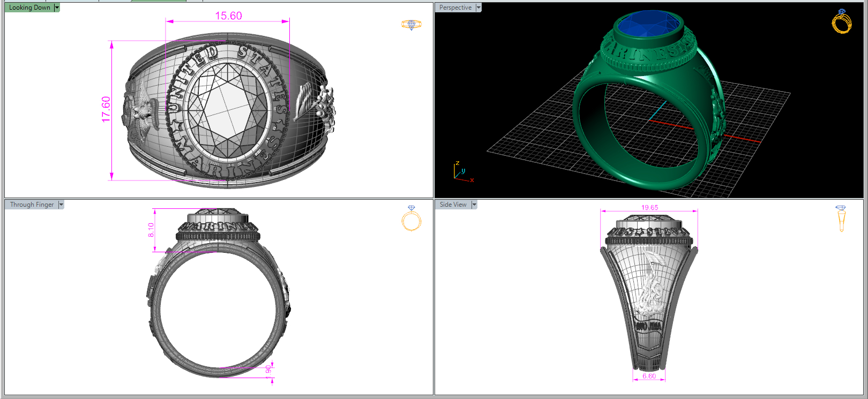Select the blue gemstone in Perspective view
868x399 pixels.
(x=649, y=25)
